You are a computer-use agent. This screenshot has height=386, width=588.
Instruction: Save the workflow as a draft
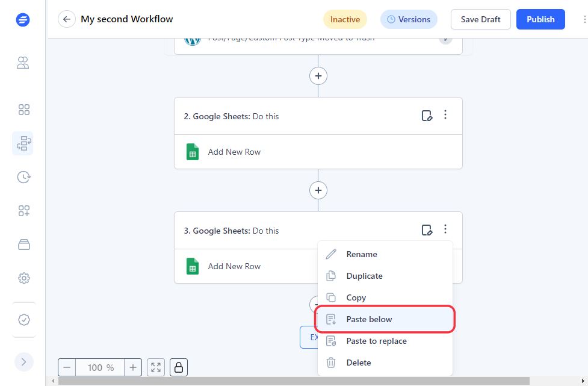pos(480,19)
